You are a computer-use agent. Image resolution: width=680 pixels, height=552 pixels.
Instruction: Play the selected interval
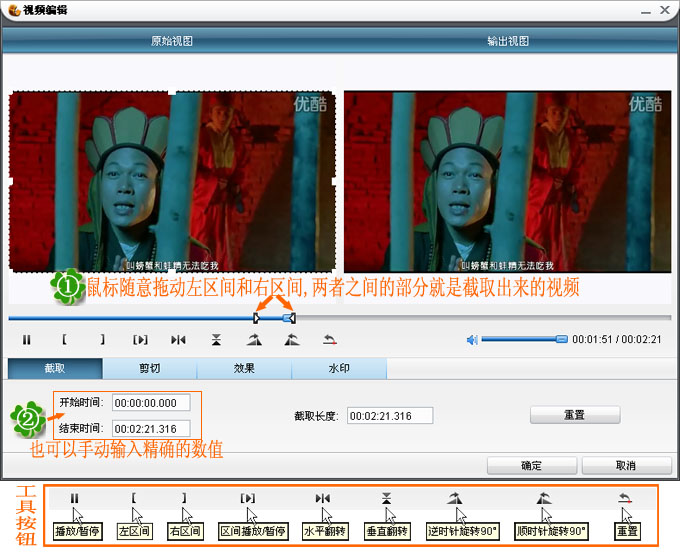pyautogui.click(x=140, y=340)
